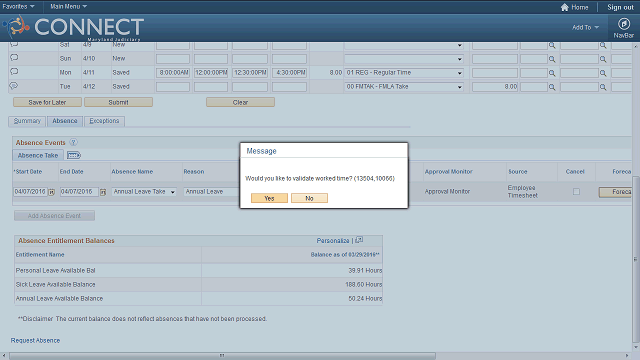Click second lookup magnifier in Sat 4/9 row

click(x=603, y=45)
